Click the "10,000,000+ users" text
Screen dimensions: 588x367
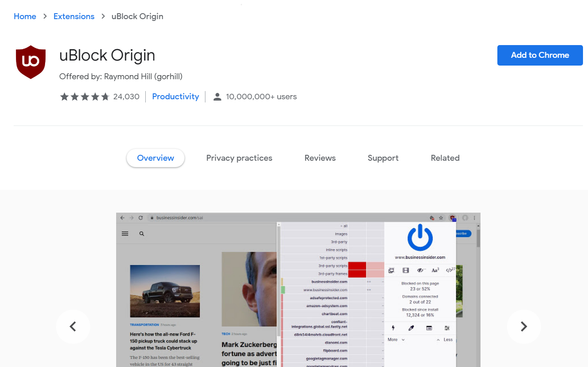[261, 97]
